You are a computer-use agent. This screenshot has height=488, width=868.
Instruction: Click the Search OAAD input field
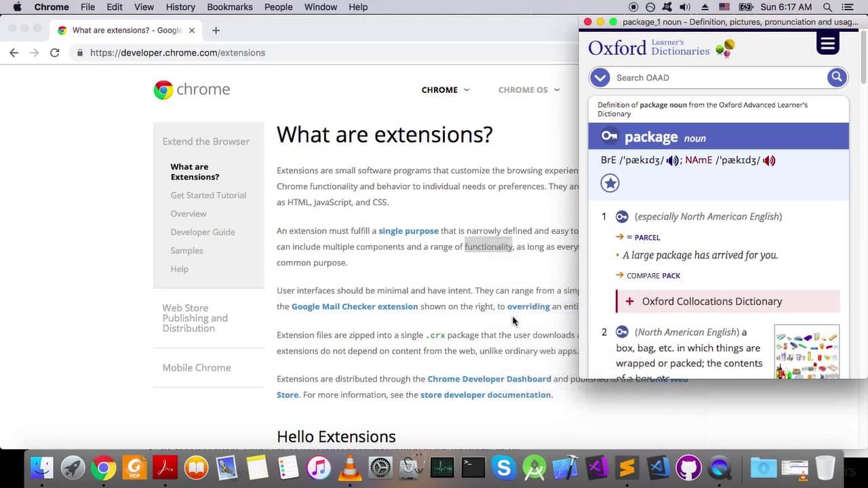pyautogui.click(x=718, y=77)
